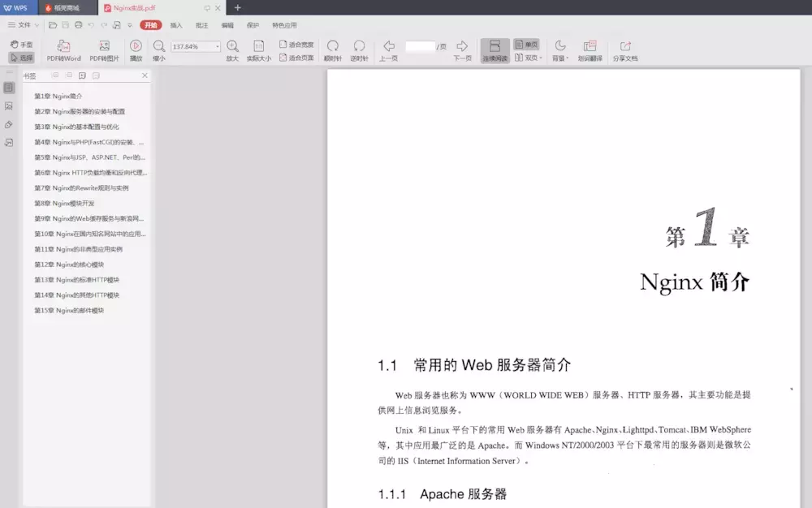
Task: Activate the Select (选择) cursor tool
Action: pos(22,58)
